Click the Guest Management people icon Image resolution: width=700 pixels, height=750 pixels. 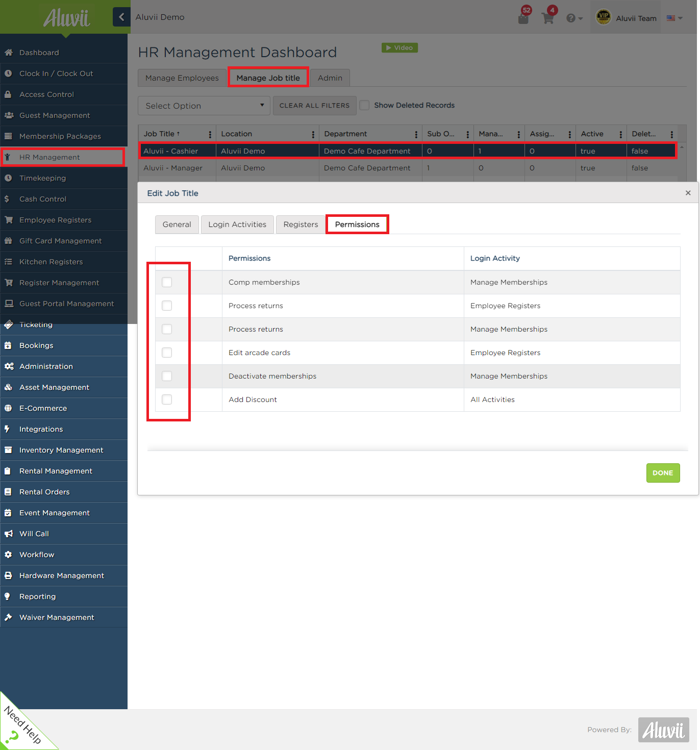pos(9,115)
